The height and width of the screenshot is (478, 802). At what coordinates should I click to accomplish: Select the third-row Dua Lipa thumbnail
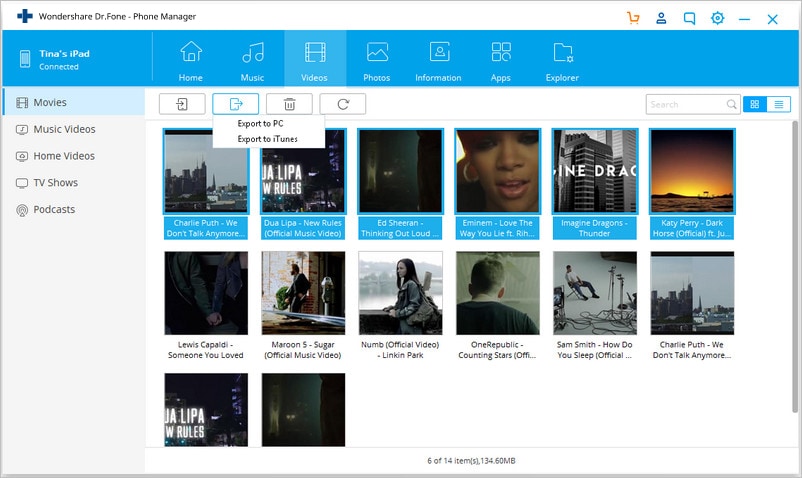pyautogui.click(x=206, y=410)
